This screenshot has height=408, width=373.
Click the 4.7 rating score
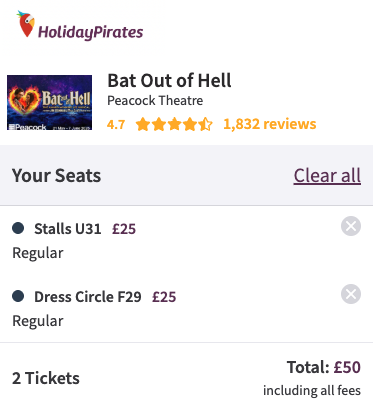pos(116,125)
